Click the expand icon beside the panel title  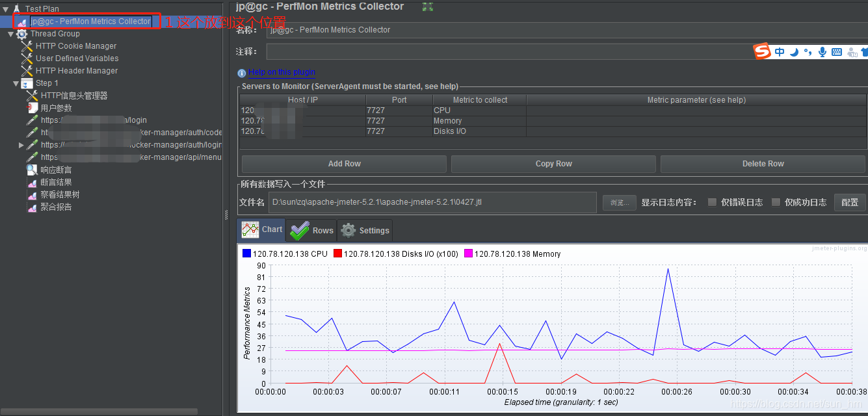click(x=427, y=6)
